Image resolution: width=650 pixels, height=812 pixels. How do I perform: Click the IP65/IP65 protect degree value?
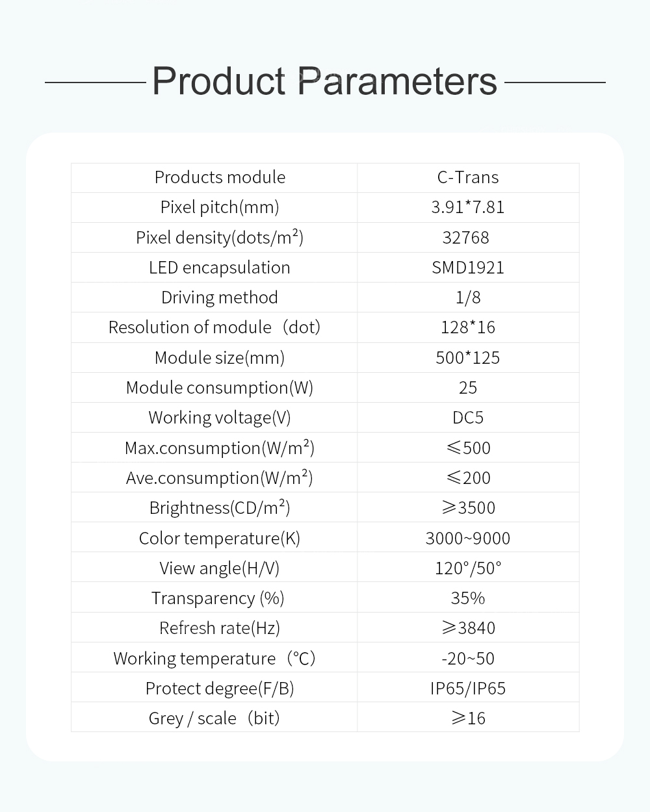(468, 689)
